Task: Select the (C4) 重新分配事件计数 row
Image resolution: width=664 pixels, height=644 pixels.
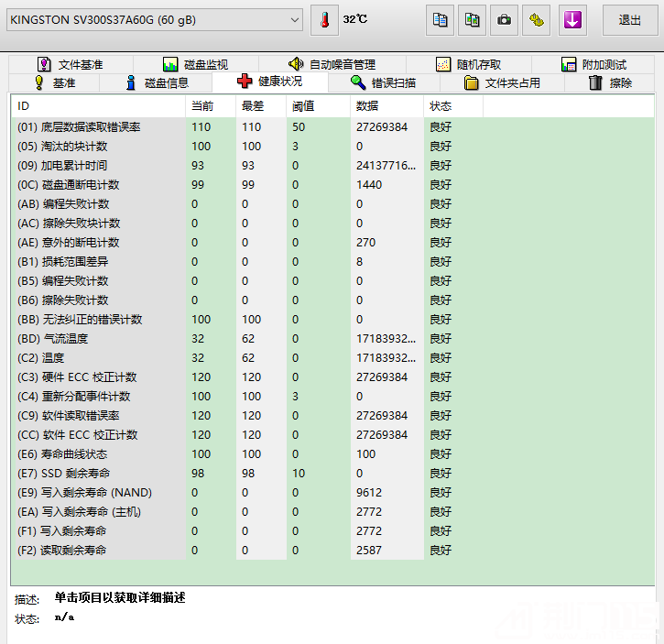Action: (x=332, y=396)
